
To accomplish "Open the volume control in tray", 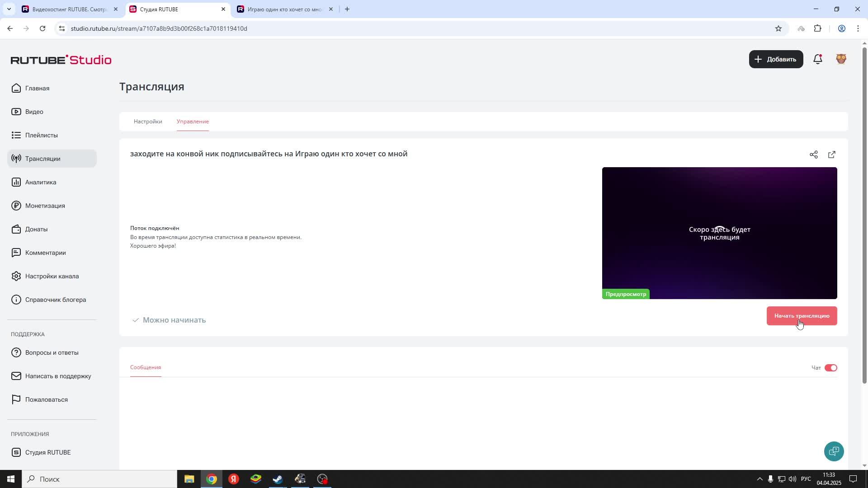I will click(x=792, y=479).
